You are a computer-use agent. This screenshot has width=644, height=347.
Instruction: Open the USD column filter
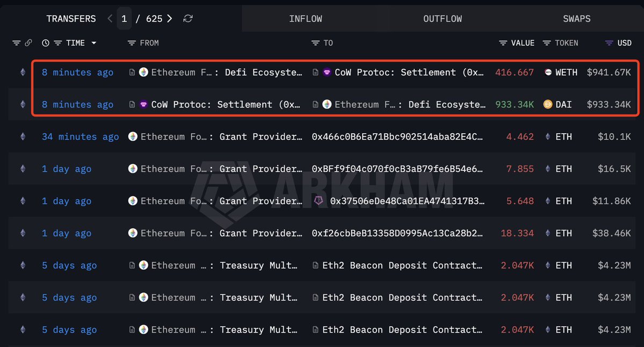click(609, 43)
